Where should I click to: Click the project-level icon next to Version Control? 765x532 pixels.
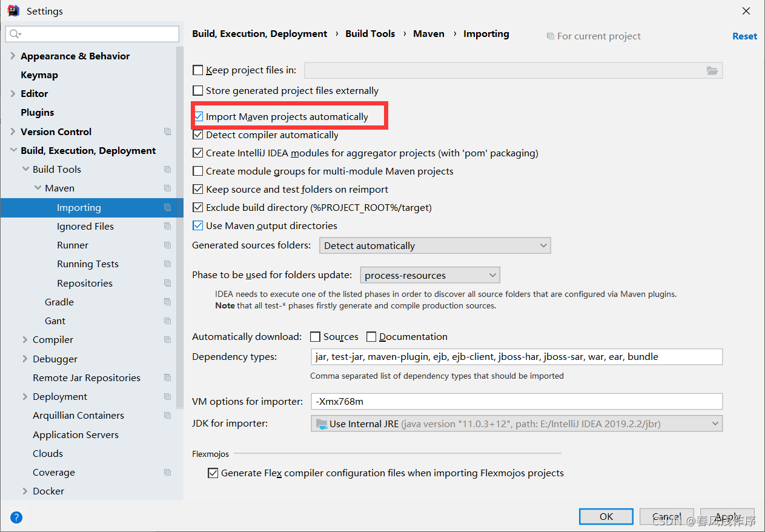pos(168,131)
